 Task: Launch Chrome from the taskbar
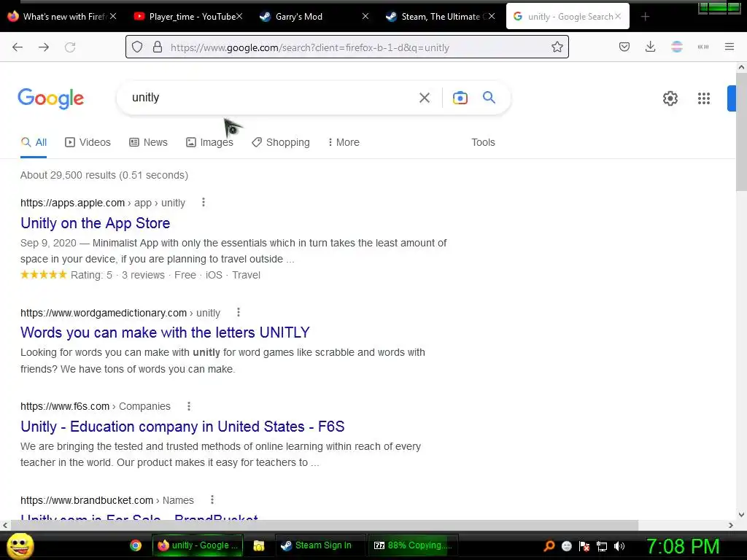pos(136,545)
